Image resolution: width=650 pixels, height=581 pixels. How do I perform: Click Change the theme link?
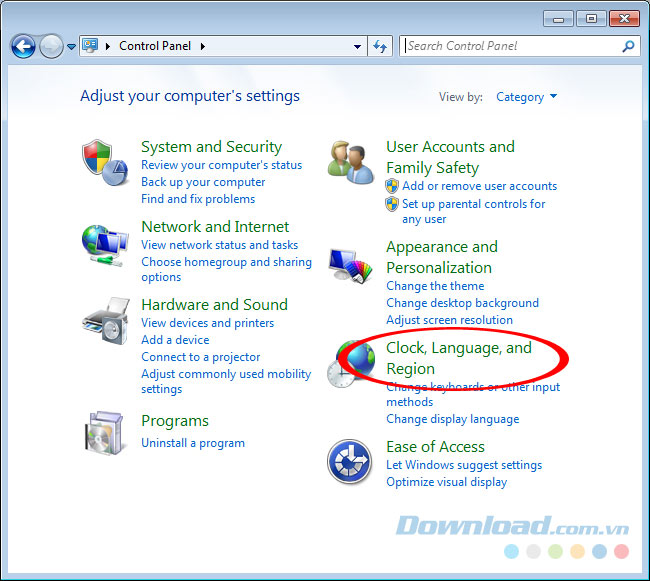[x=435, y=286]
